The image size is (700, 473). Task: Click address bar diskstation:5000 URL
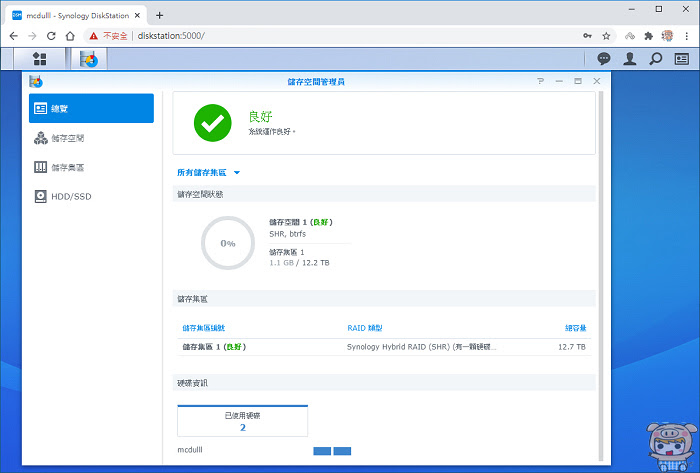171,36
